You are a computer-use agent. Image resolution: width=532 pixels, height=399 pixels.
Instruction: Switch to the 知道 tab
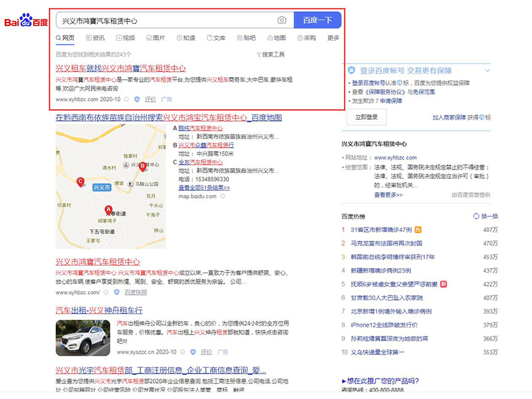coord(186,38)
